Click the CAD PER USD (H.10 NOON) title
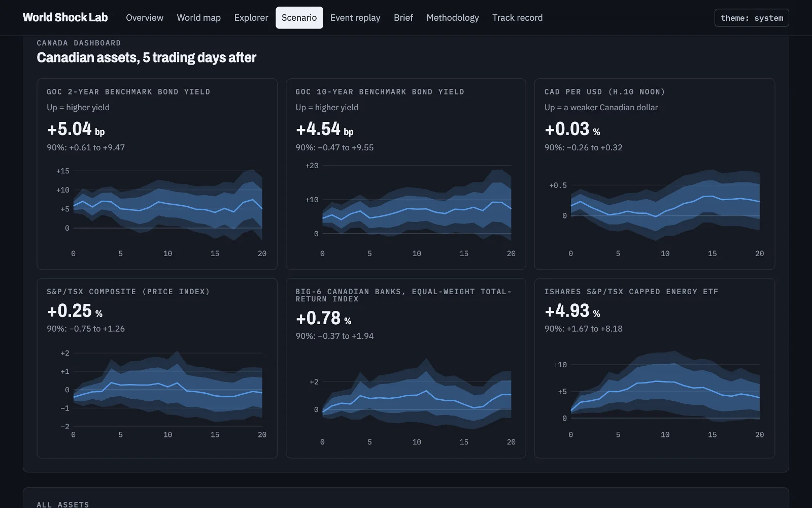Viewport: 812px width, 508px height. (605, 92)
